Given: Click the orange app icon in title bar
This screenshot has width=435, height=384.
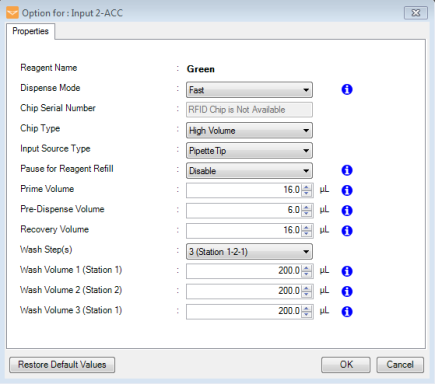Looking at the screenshot, I should pyautogui.click(x=12, y=13).
